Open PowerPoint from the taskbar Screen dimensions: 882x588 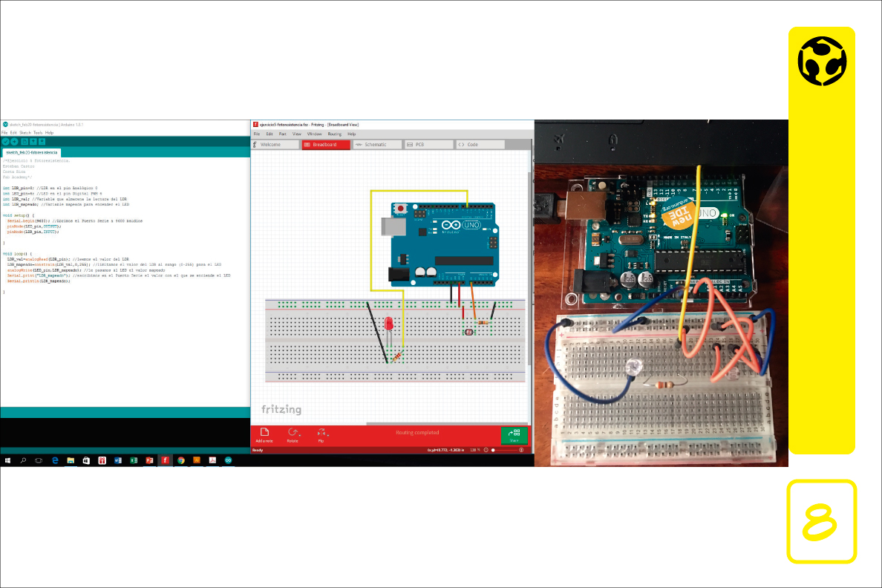pyautogui.click(x=149, y=460)
